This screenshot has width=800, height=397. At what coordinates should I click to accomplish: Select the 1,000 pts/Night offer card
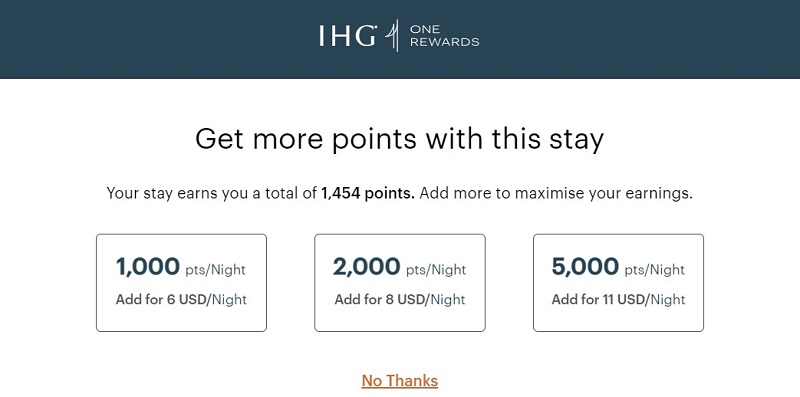[x=181, y=283]
